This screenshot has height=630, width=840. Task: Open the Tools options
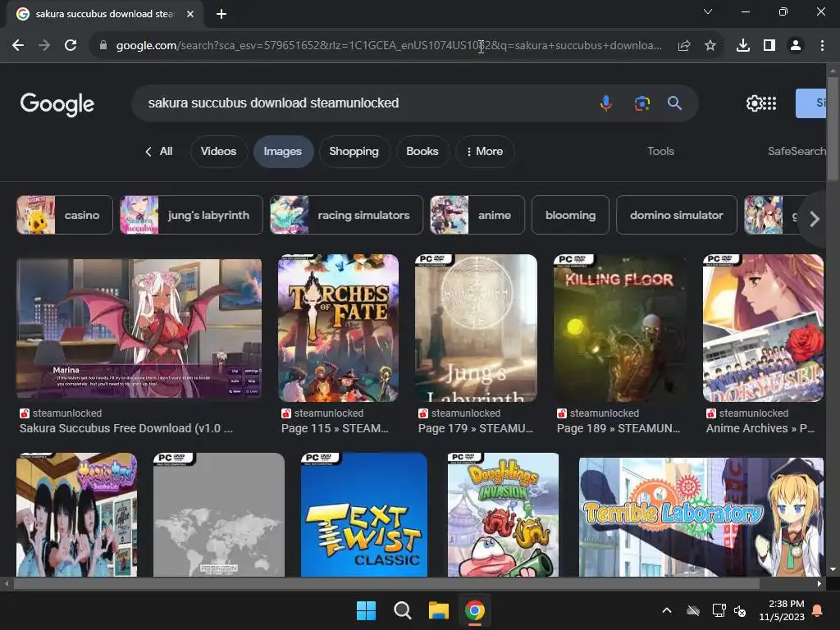pos(660,152)
